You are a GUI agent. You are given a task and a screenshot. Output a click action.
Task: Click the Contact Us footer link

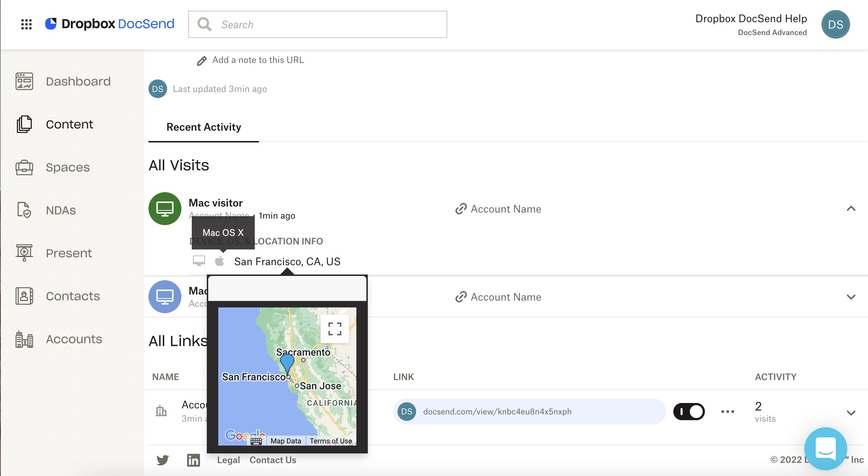273,460
